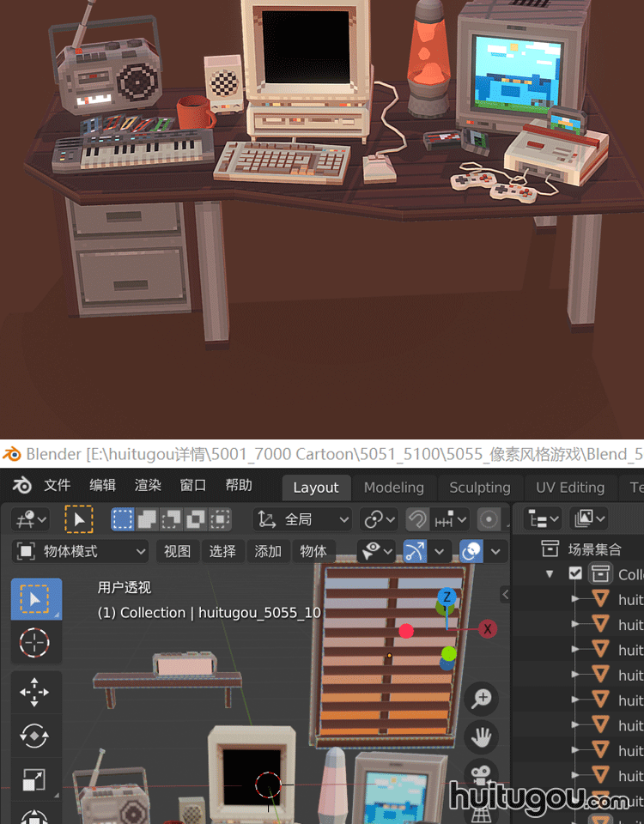Toggle Proportional Editing button
The width and height of the screenshot is (644, 824).
[x=489, y=520]
